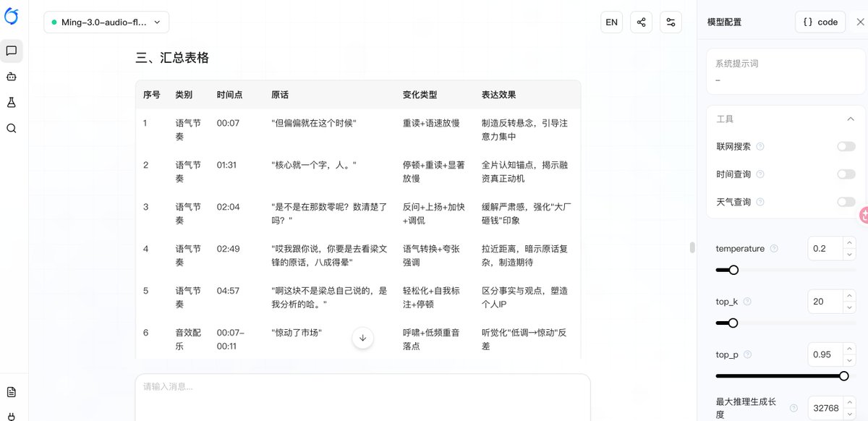
Task: Click the 表达效果 column header
Action: [x=499, y=95]
